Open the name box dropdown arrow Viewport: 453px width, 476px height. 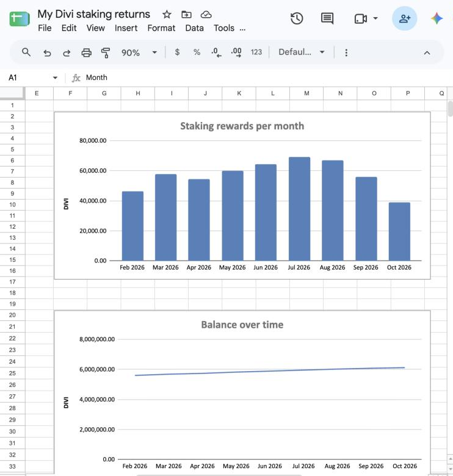coord(55,78)
